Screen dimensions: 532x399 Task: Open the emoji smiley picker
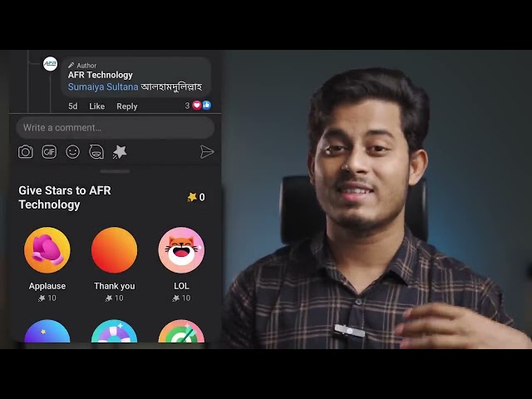coord(73,151)
